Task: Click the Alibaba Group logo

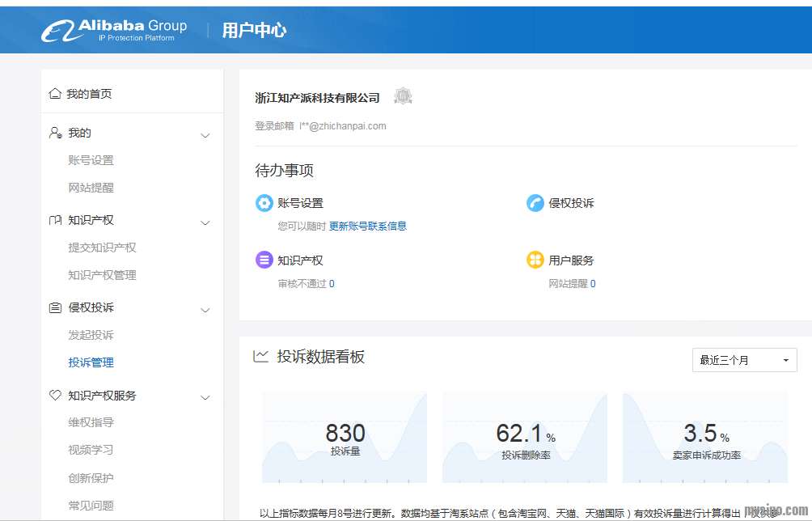Action: click(114, 31)
